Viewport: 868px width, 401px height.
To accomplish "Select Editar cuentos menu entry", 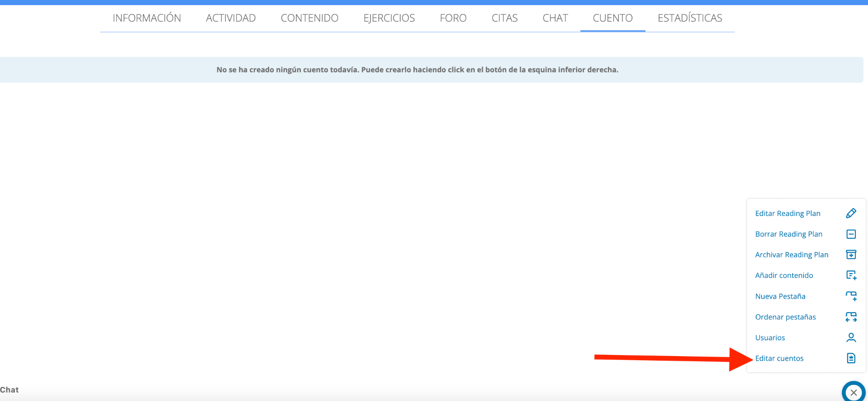I will click(x=779, y=358).
